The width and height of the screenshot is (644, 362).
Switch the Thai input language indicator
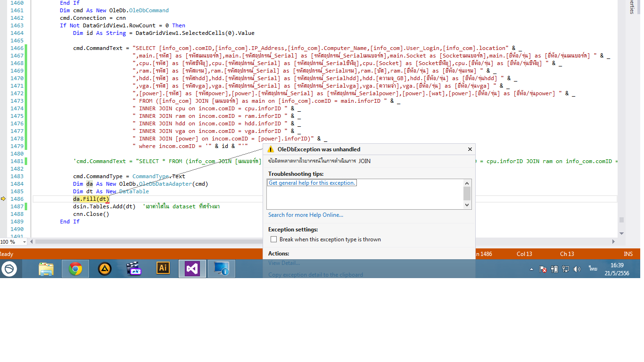click(593, 269)
